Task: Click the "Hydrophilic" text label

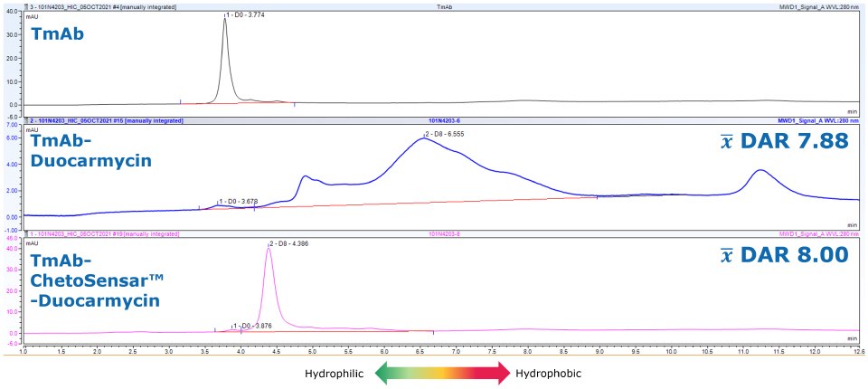Action: (336, 373)
